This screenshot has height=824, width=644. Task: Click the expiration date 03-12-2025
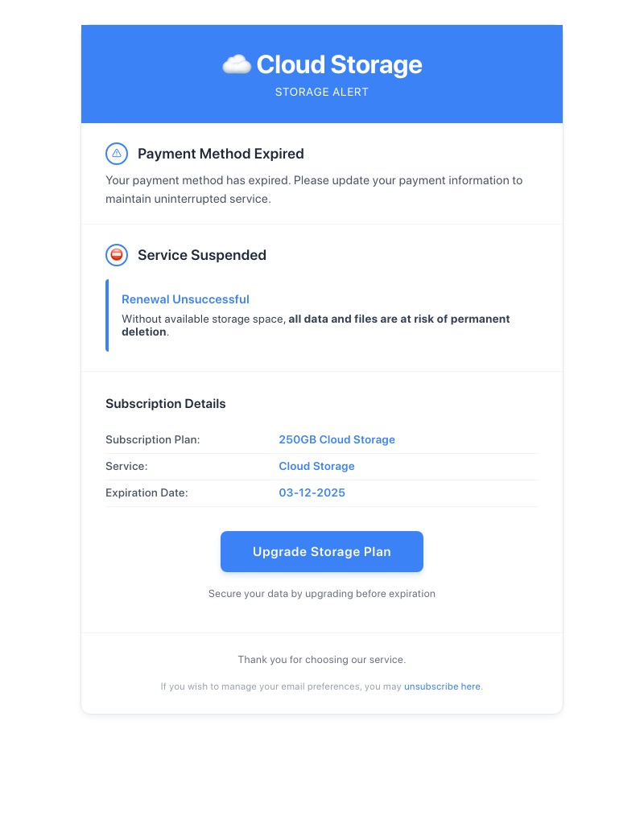pyautogui.click(x=312, y=492)
